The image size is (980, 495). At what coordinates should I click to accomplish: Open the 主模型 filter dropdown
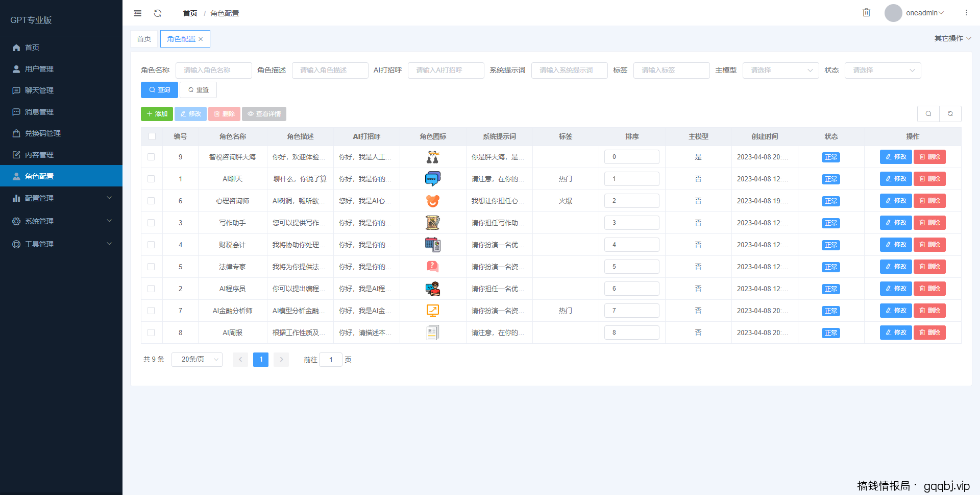pos(780,70)
